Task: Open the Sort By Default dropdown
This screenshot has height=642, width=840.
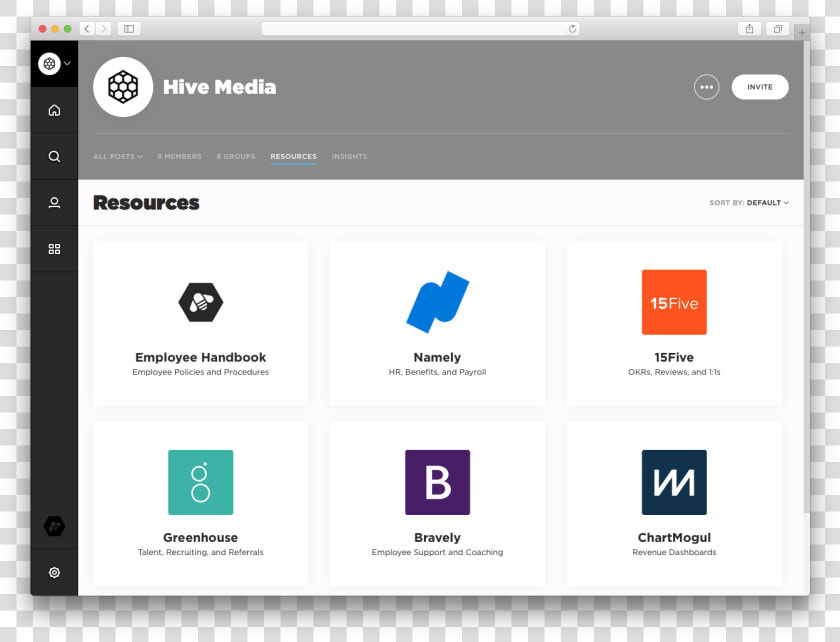Action: click(x=749, y=203)
